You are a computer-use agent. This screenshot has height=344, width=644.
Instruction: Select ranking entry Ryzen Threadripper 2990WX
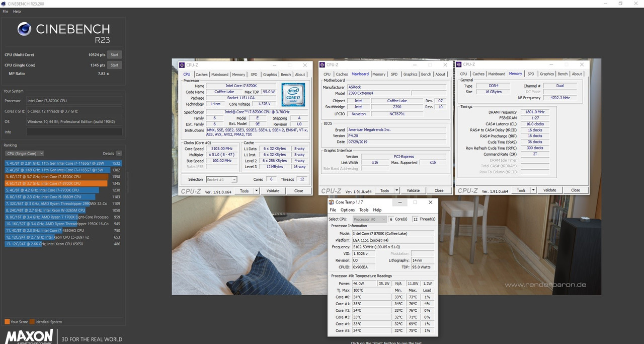coord(63,203)
